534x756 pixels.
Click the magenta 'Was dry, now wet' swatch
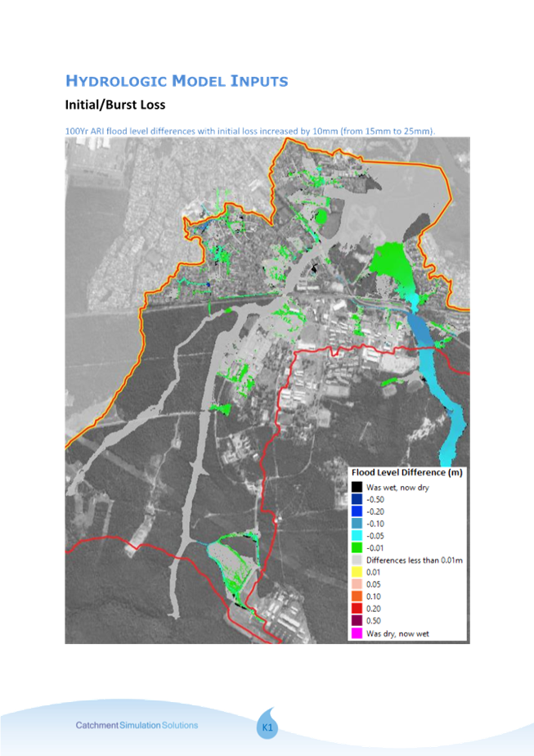point(357,633)
